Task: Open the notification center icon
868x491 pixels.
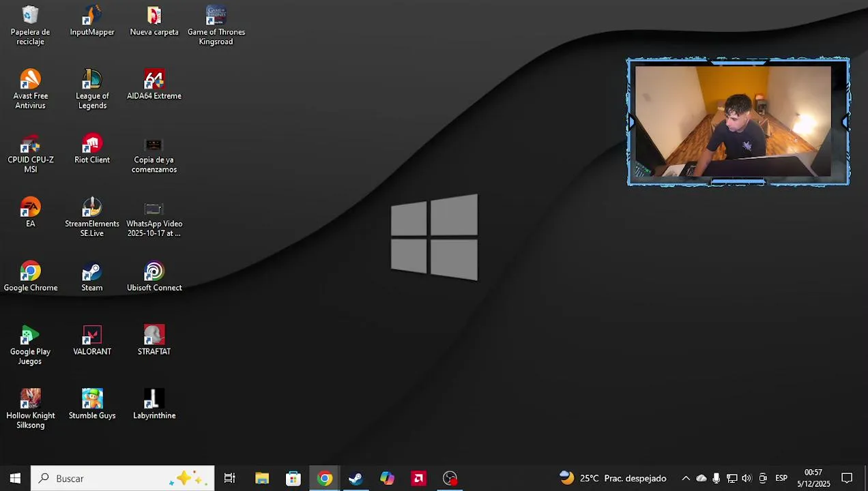Action: [x=847, y=478]
